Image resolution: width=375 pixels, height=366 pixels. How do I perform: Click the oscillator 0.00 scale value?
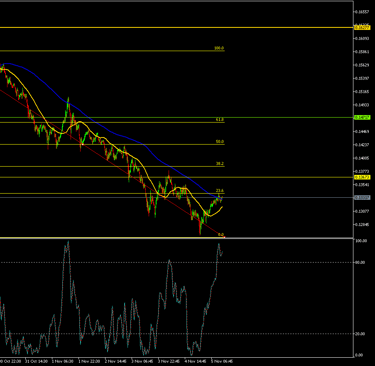(360, 355)
